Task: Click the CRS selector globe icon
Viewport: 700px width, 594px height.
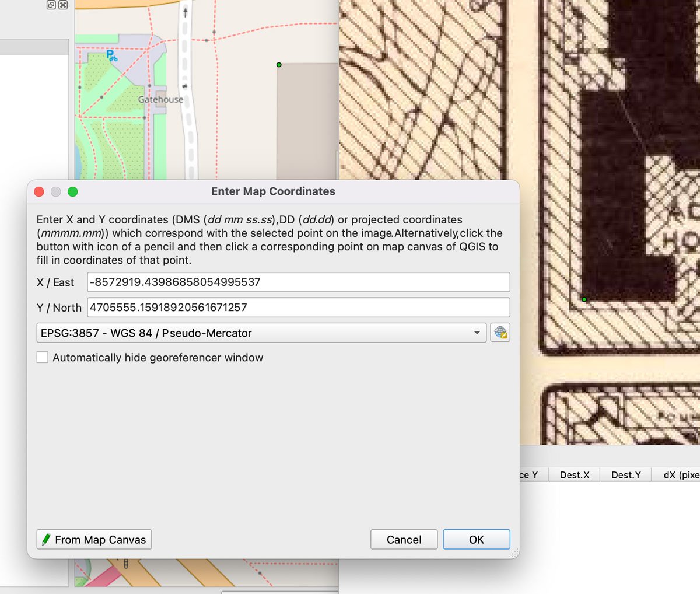Action: coord(501,333)
